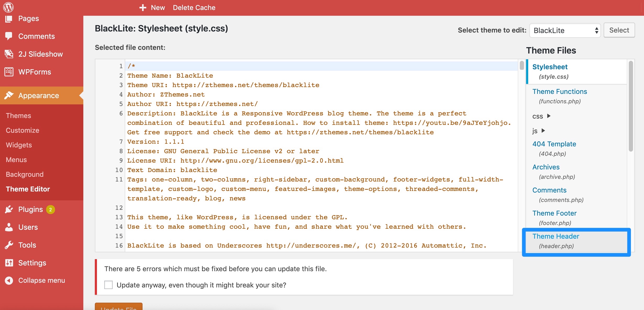Image resolution: width=644 pixels, height=310 pixels.
Task: Click the Collapse menu label
Action: click(x=42, y=280)
